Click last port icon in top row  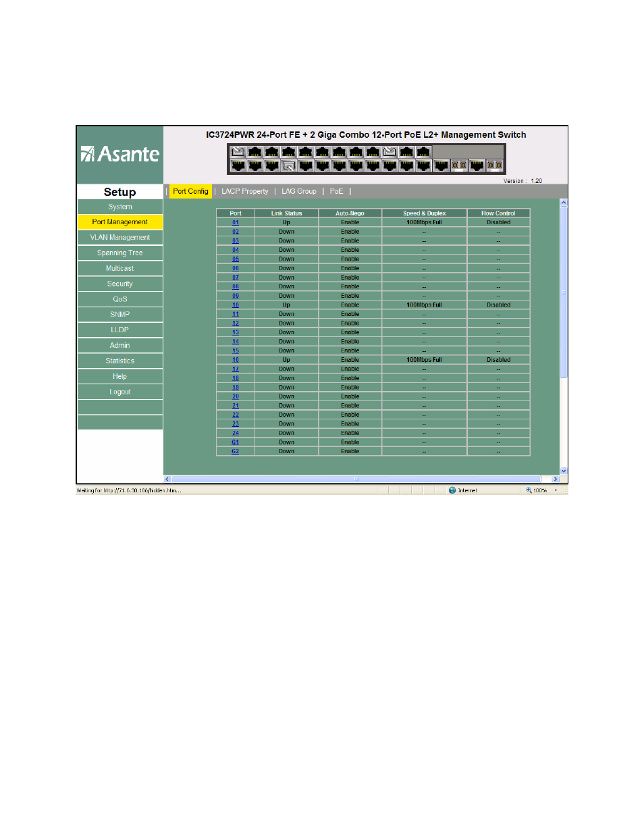point(423,151)
